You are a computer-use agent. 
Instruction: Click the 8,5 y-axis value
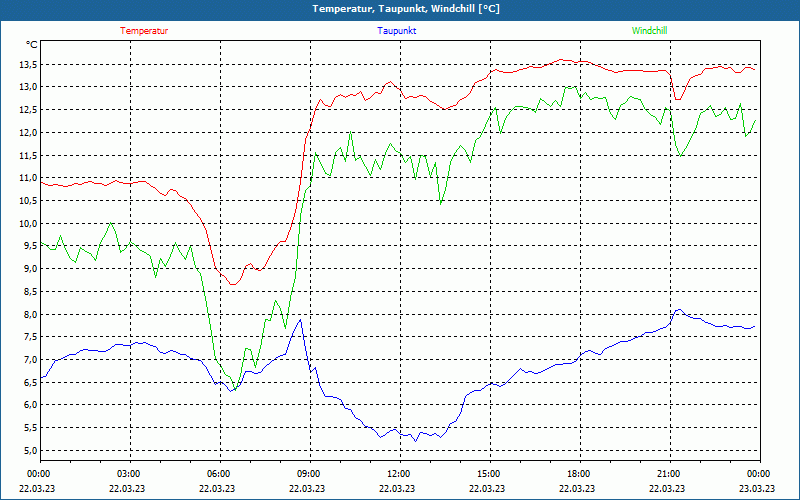[x=31, y=291]
